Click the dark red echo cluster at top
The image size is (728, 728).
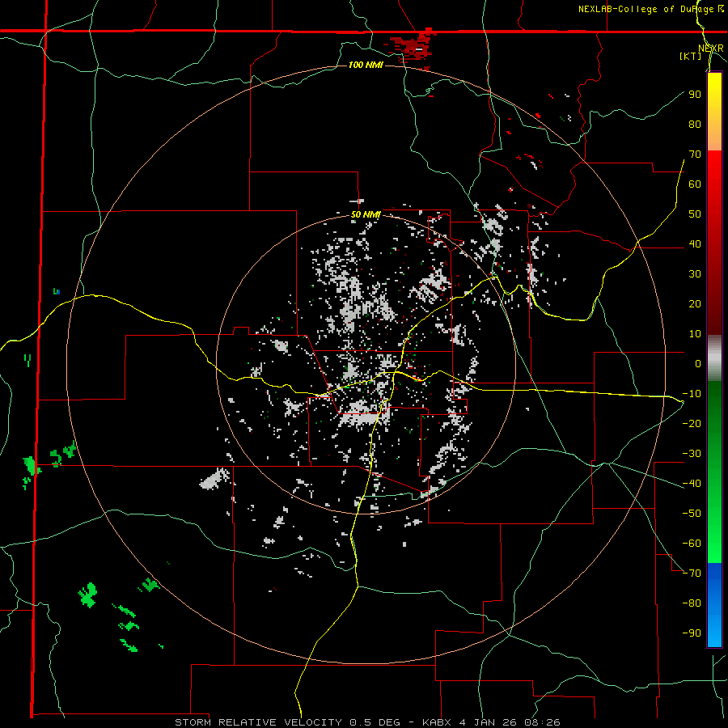tap(412, 48)
